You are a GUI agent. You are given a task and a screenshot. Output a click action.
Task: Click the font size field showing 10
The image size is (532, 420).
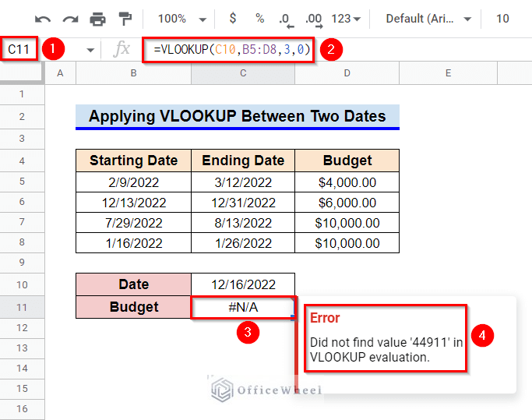point(502,19)
